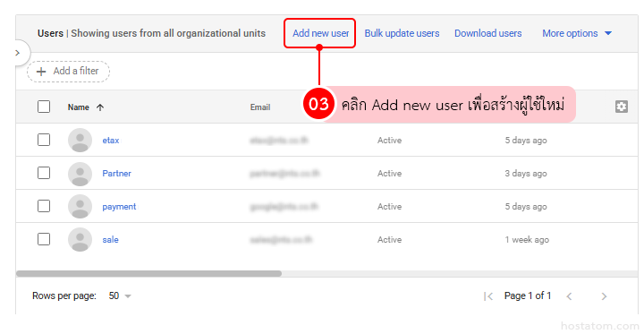Click the Email column header

[260, 107]
